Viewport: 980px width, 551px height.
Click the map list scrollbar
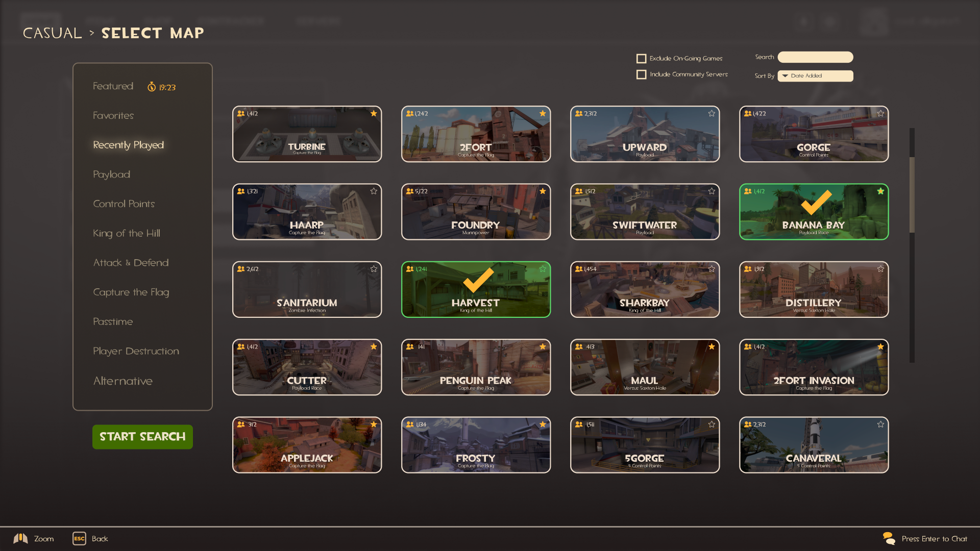912,194
